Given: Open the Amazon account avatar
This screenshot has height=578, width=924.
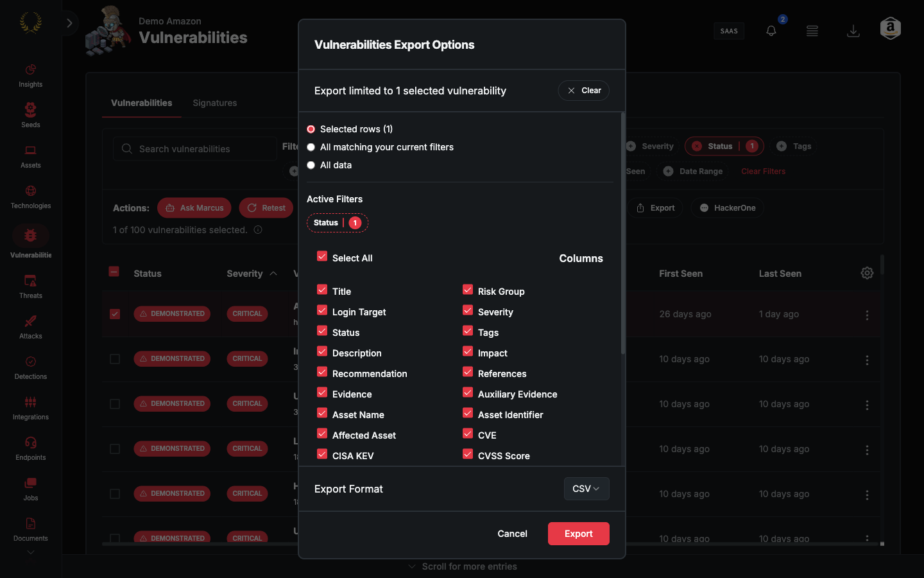Looking at the screenshot, I should [x=891, y=28].
